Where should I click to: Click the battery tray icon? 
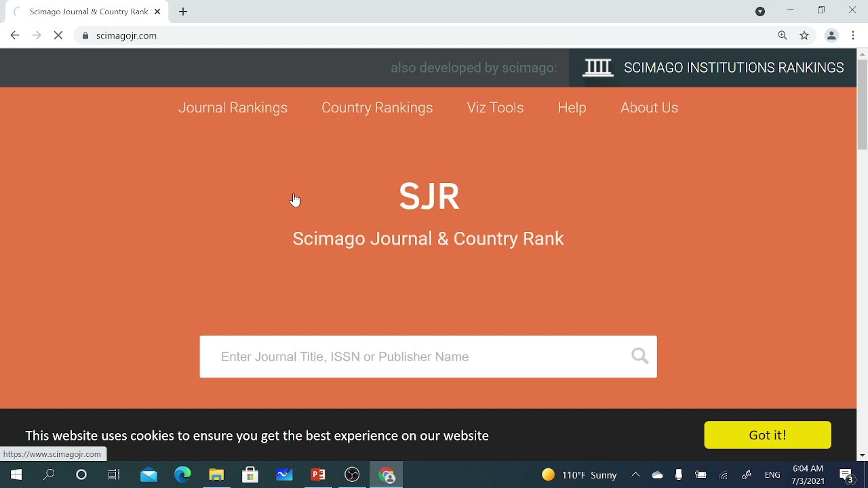click(701, 475)
